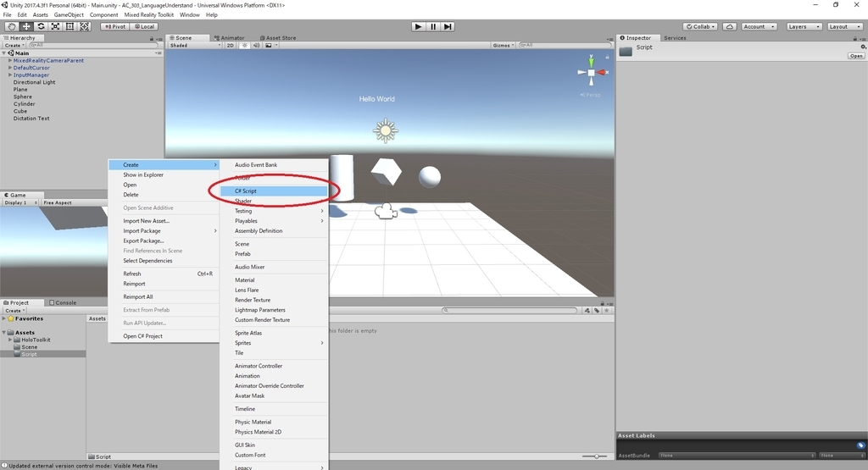Select the Move tool
The width and height of the screenshot is (868, 470).
(26, 26)
